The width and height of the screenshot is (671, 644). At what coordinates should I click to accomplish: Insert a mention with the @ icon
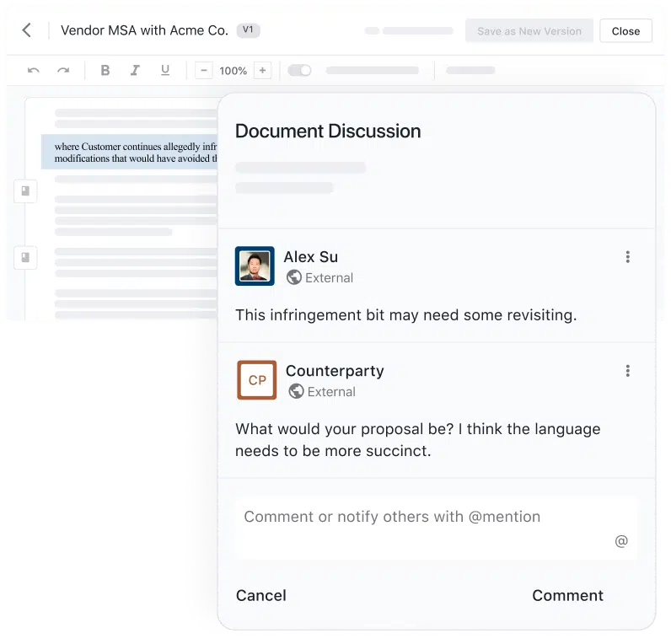(x=621, y=541)
